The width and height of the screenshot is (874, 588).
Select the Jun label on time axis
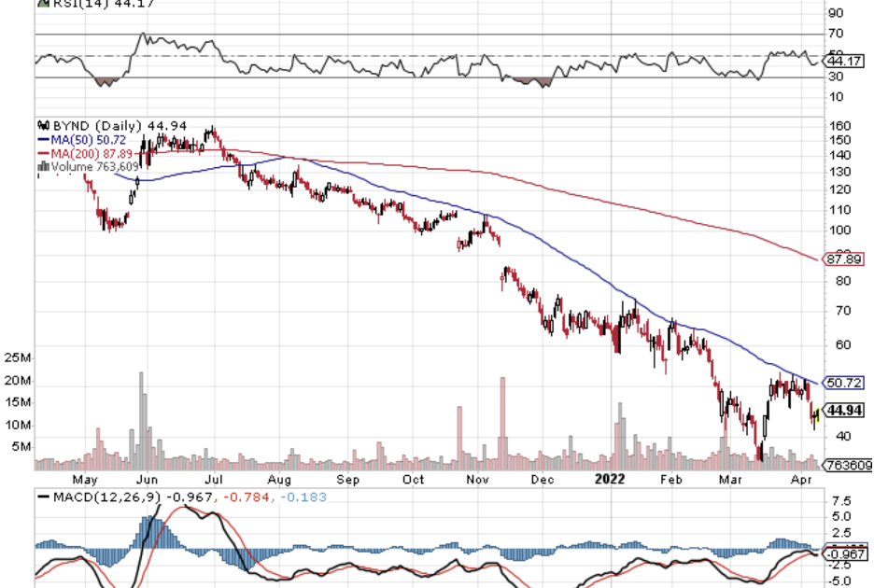click(148, 479)
